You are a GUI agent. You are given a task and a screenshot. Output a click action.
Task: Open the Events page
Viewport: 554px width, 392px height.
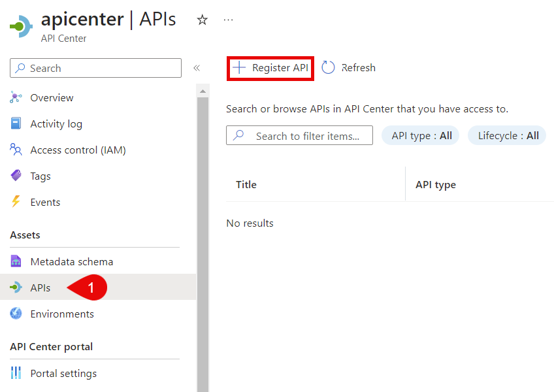coord(45,203)
